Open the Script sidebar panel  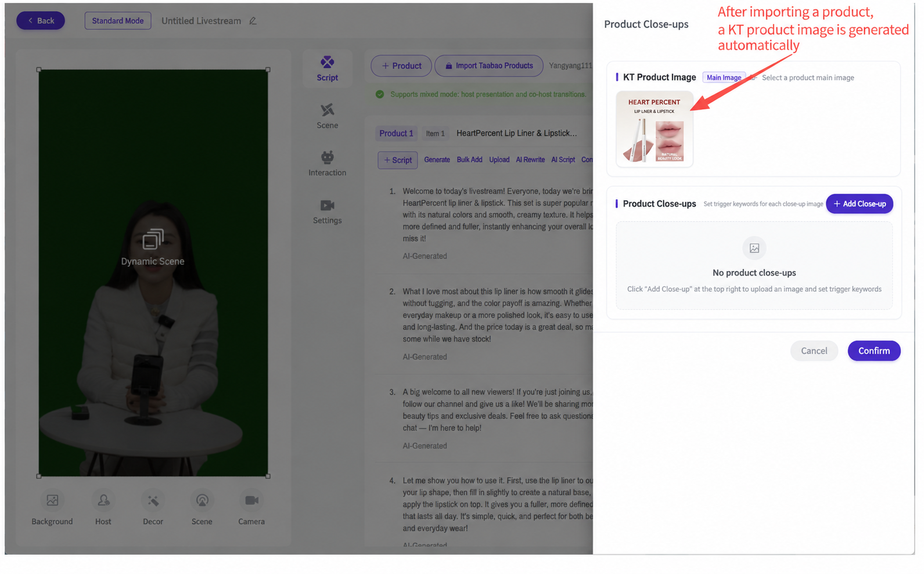tap(327, 68)
